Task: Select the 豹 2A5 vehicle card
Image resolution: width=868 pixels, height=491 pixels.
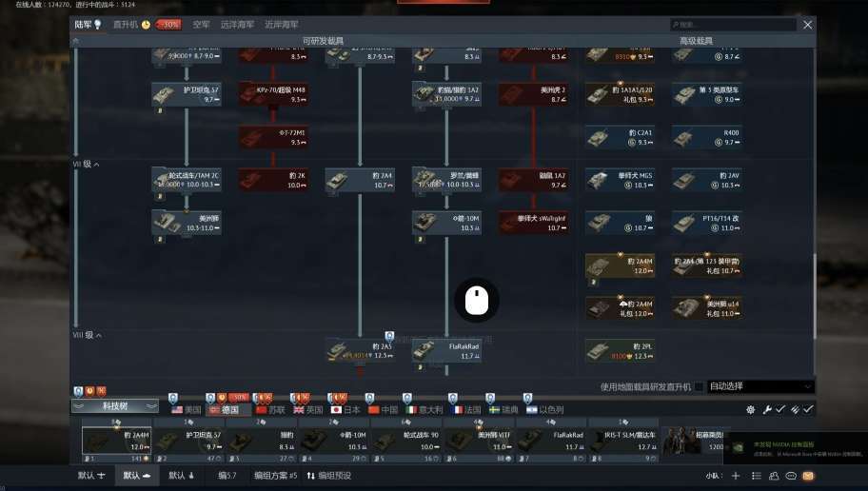Action: [x=360, y=351]
